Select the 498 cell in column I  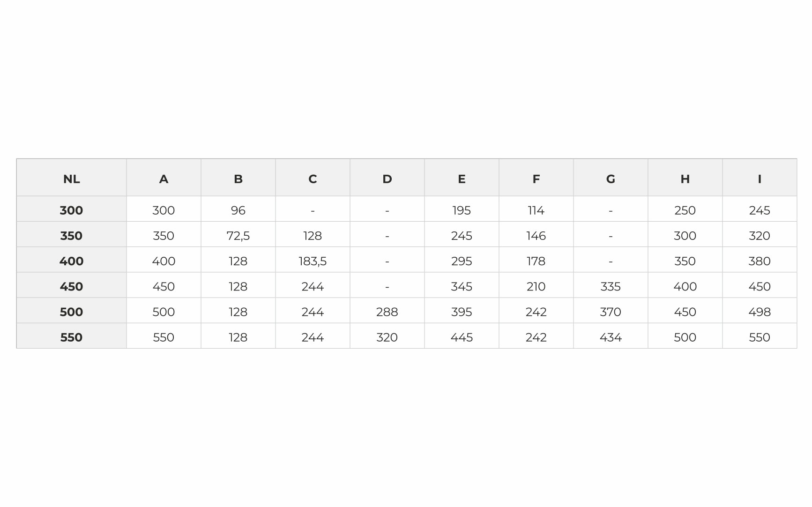click(760, 312)
